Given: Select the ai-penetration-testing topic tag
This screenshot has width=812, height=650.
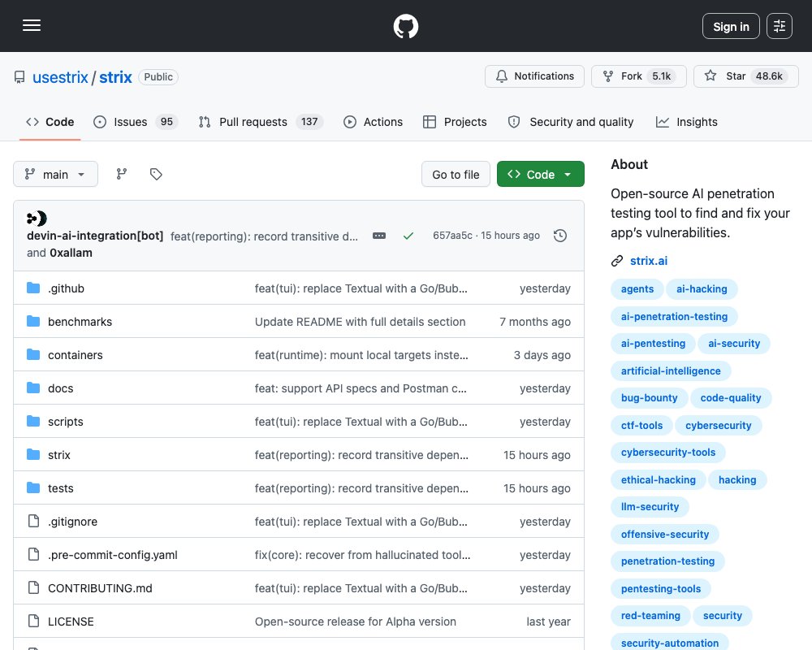Looking at the screenshot, I should [x=674, y=316].
